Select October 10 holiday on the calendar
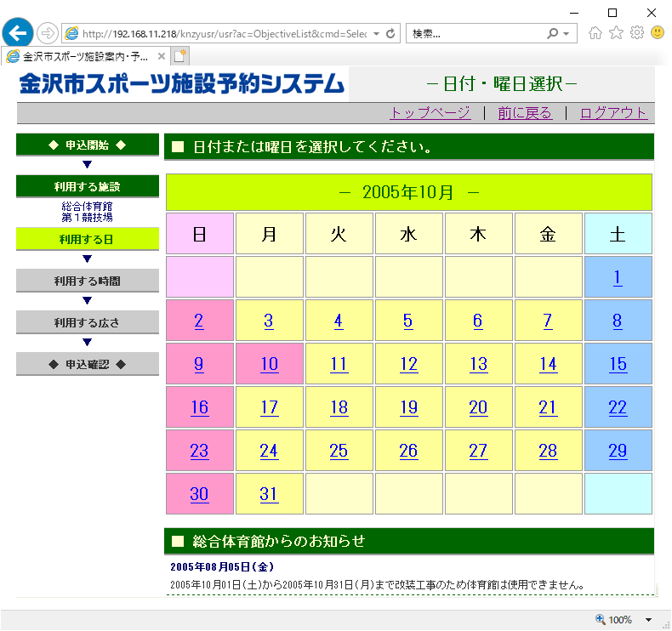Screen dimensions: 672x631 [x=270, y=364]
